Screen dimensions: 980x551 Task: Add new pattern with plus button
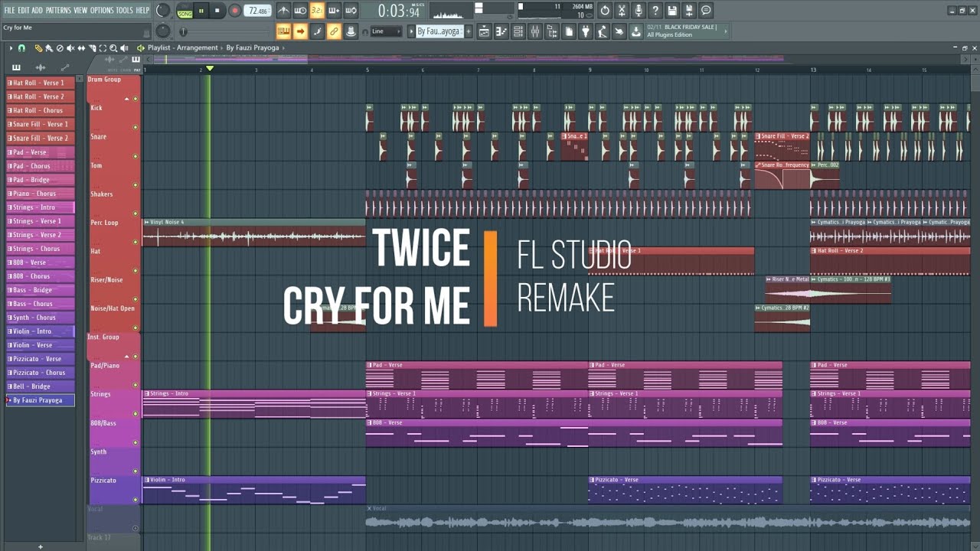(469, 31)
